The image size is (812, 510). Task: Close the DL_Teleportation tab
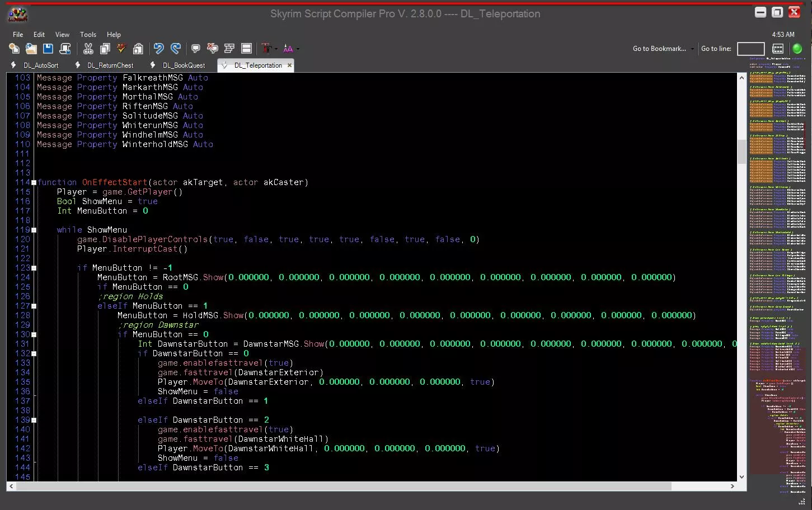coord(289,65)
